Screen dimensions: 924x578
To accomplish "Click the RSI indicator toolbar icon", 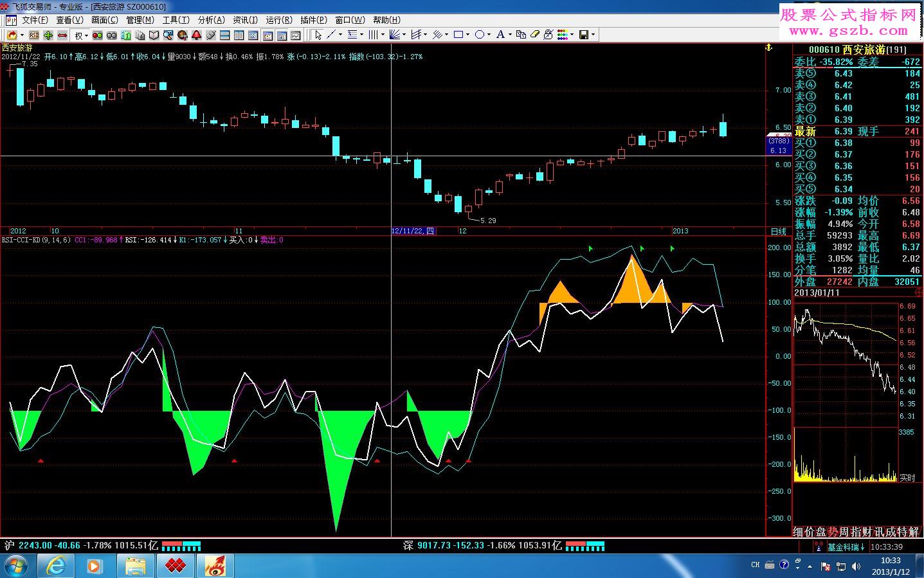I will 33,35.
